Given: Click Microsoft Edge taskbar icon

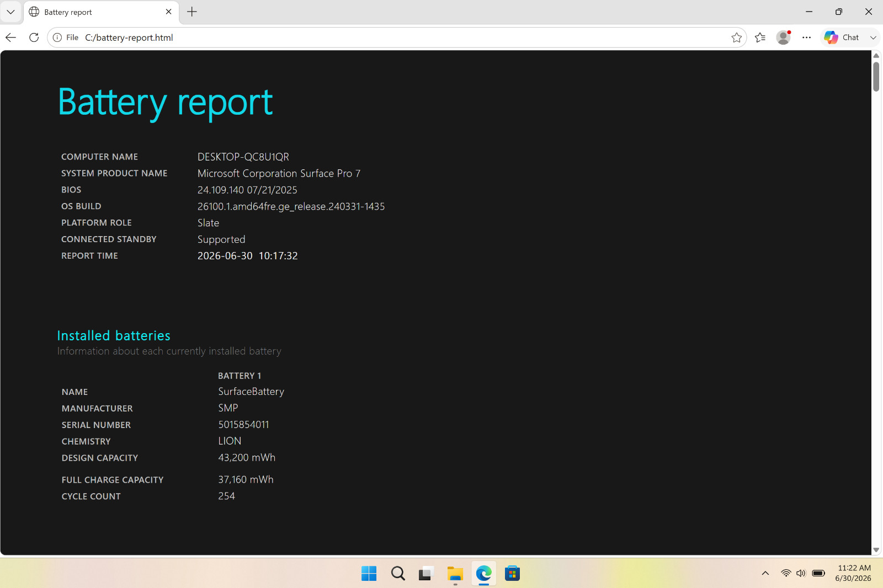Looking at the screenshot, I should pos(483,574).
